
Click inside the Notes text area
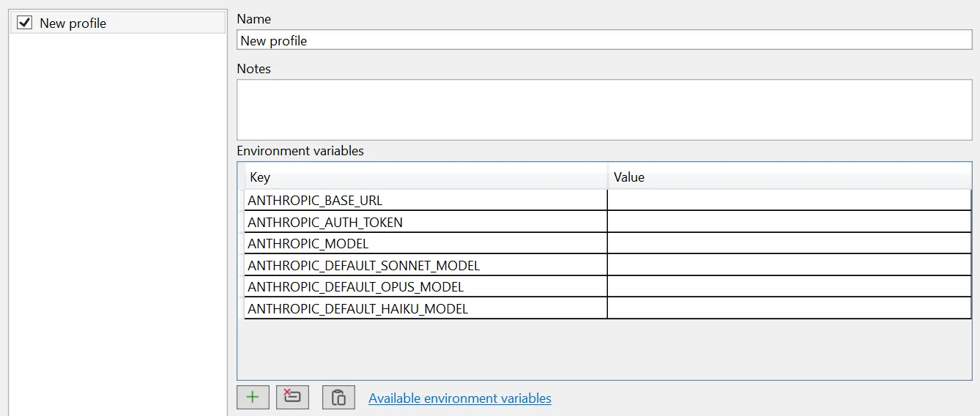604,110
